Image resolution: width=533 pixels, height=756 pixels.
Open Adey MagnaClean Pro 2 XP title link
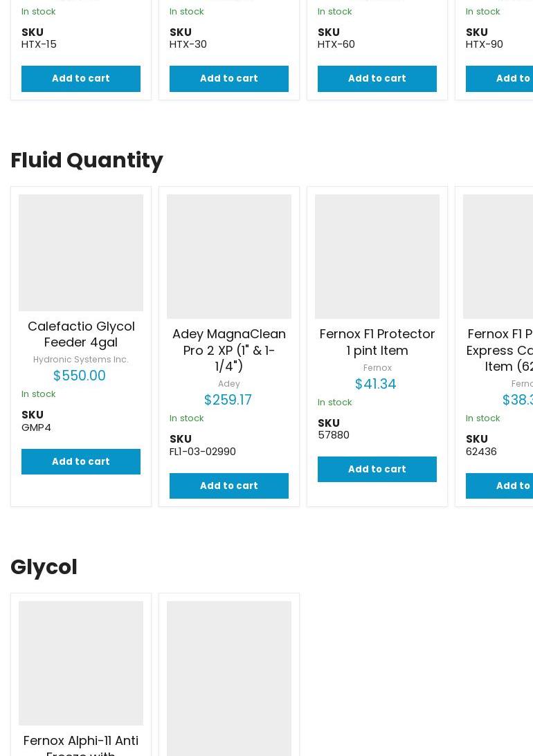click(x=229, y=350)
